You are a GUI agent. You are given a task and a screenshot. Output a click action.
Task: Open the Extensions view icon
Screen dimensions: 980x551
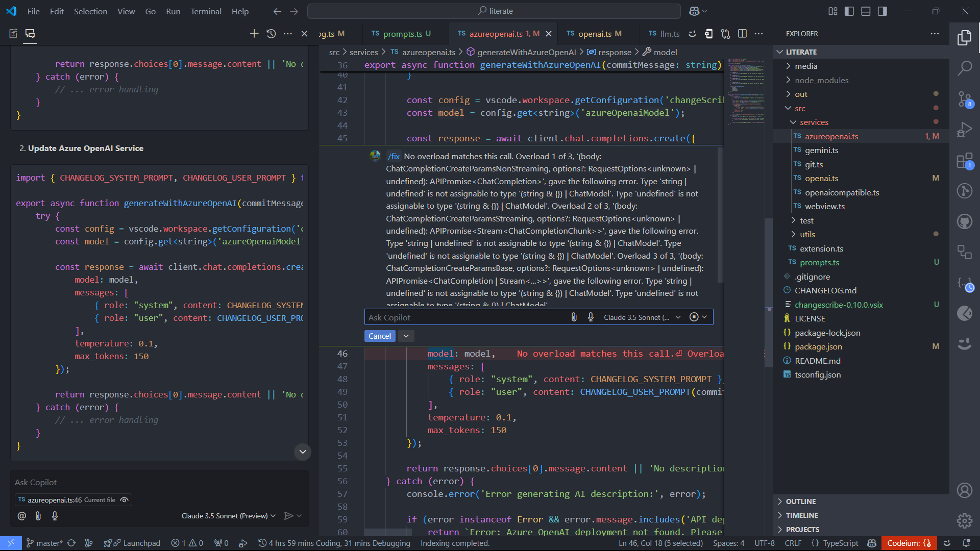(964, 161)
